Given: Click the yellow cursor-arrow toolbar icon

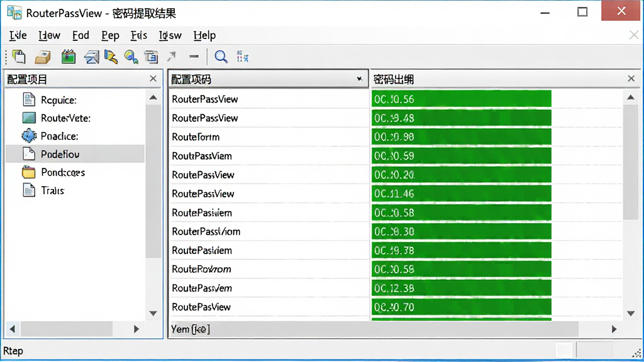Looking at the screenshot, I should coord(111,57).
